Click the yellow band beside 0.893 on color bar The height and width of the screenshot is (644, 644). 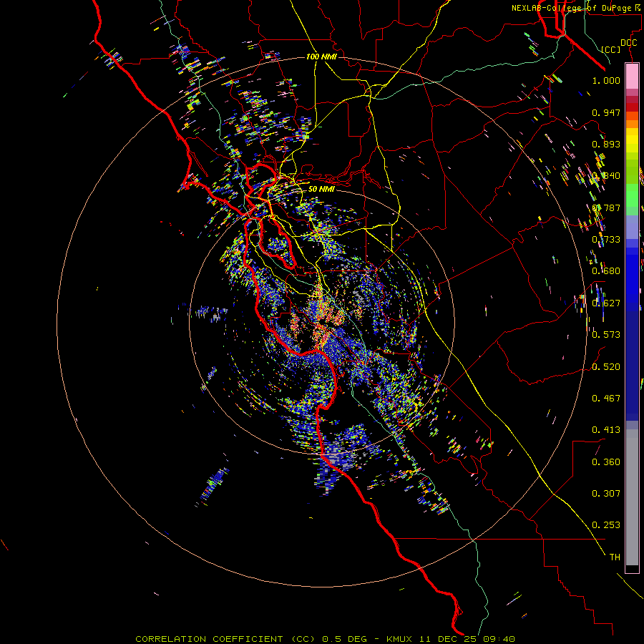tap(632, 144)
